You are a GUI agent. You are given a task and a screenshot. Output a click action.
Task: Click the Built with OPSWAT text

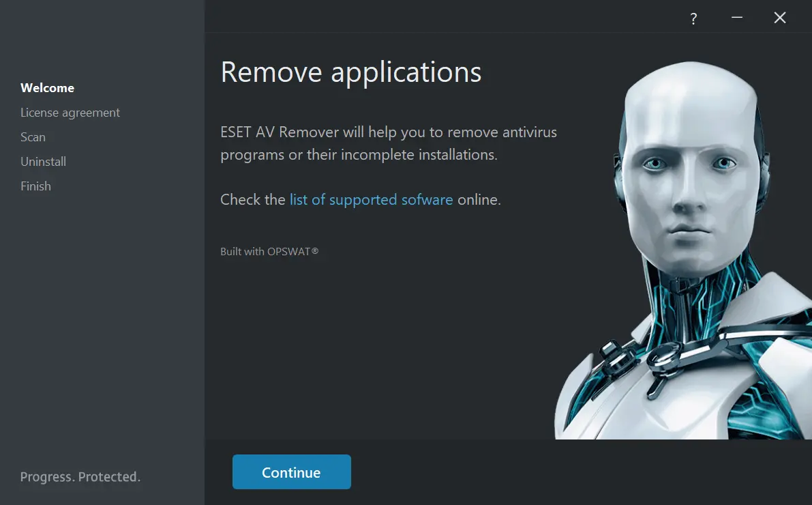269,251
